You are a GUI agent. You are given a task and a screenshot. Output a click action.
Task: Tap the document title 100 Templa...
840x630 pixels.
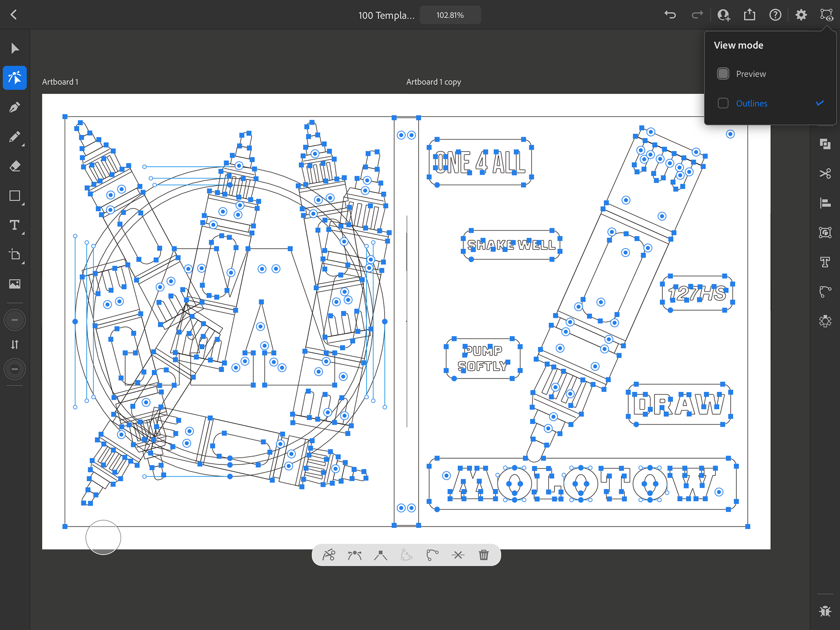click(386, 15)
